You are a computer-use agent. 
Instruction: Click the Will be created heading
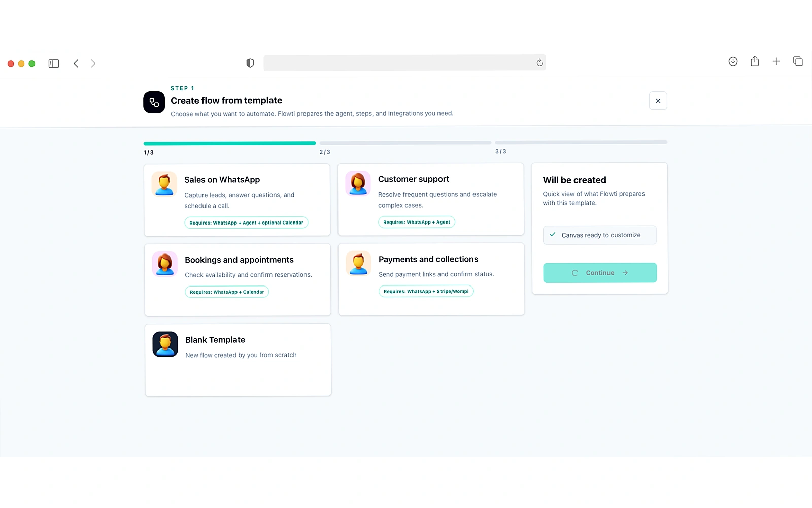tap(574, 180)
